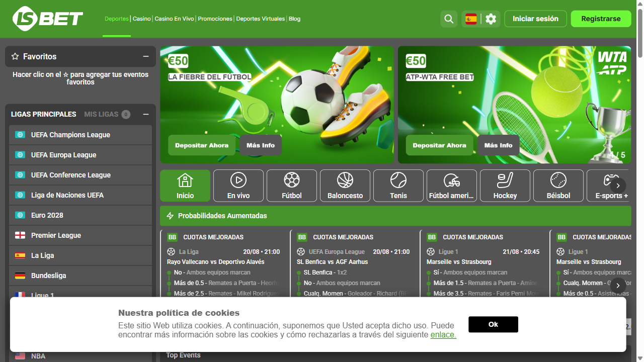The height and width of the screenshot is (362, 644).
Task: Open UEFA Europa League in sidebar
Action: tap(80, 155)
